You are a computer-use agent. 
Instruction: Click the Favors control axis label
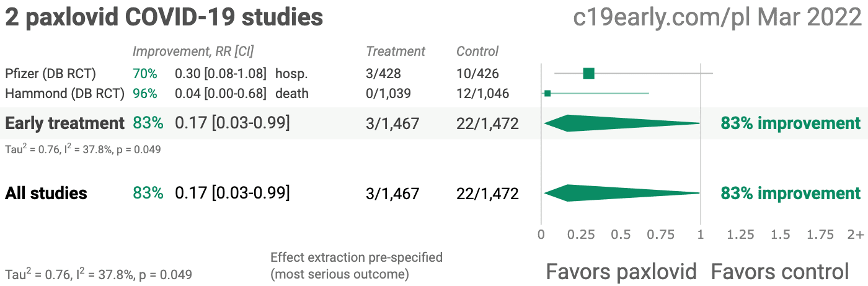pyautogui.click(x=779, y=271)
